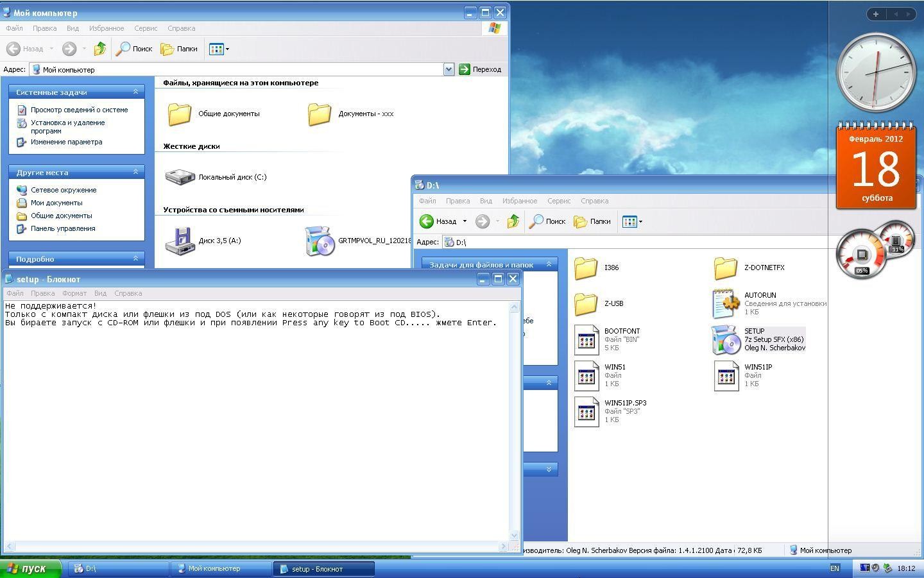The image size is (924, 578).
Task: Open Сервис menu in My Computer window
Action: click(x=146, y=28)
